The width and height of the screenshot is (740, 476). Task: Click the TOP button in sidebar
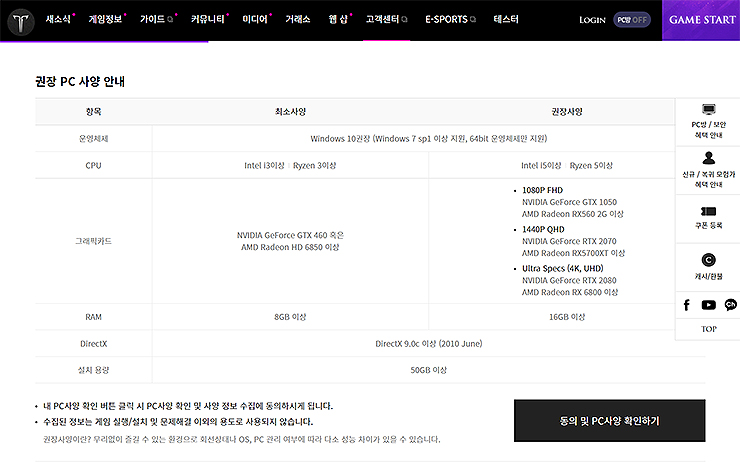(x=708, y=329)
